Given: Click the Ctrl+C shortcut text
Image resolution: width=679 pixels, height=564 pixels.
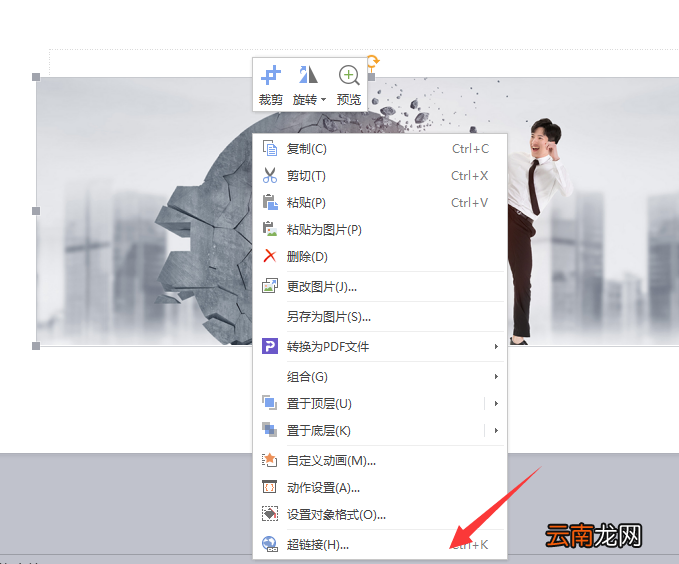Looking at the screenshot, I should (470, 149).
